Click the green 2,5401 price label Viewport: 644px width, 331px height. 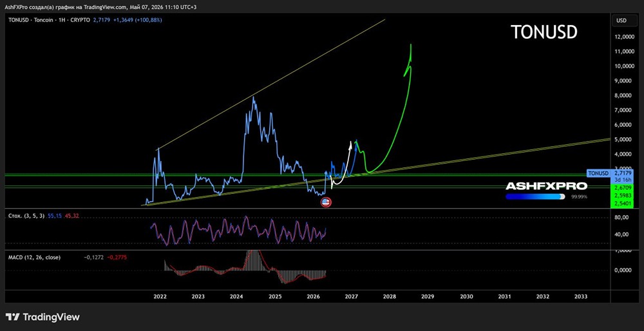tap(623, 203)
